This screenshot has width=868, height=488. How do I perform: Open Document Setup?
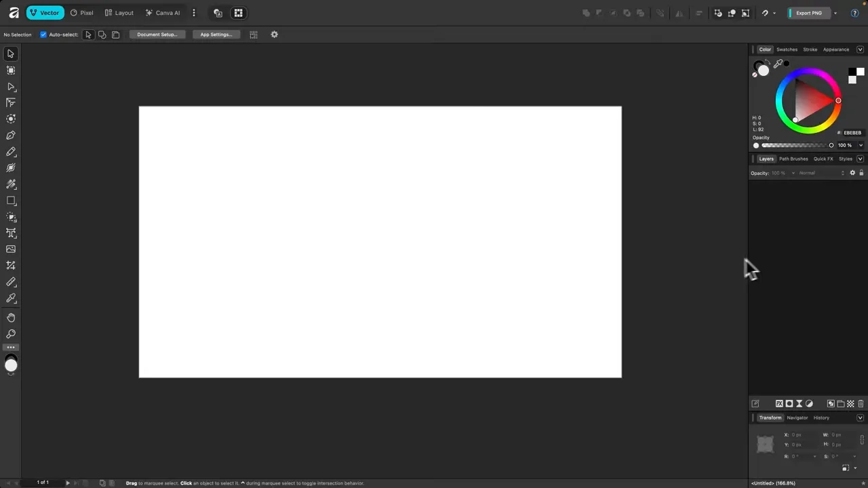click(x=157, y=35)
